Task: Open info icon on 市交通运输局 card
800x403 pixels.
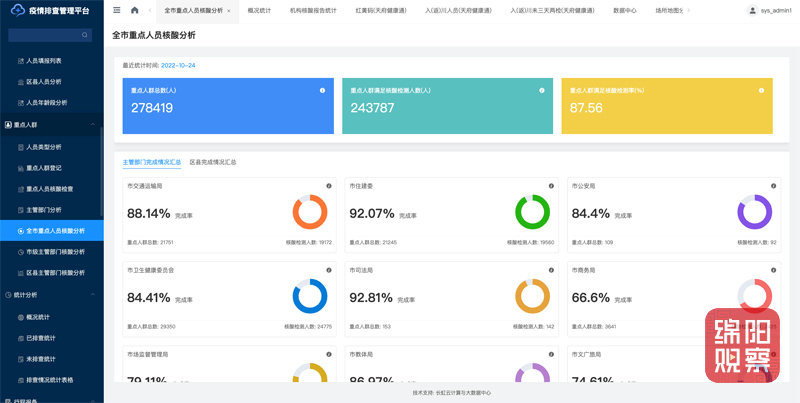Action: [329, 186]
